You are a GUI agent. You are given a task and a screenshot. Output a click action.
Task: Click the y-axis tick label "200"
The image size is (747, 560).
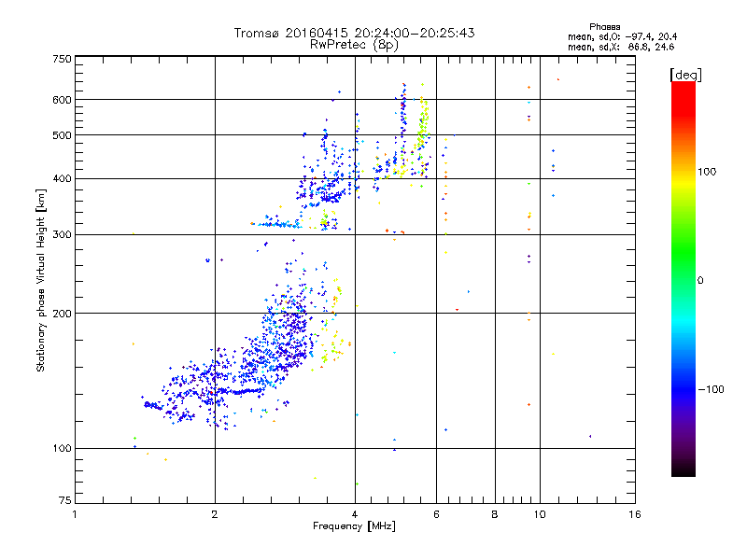[62, 314]
